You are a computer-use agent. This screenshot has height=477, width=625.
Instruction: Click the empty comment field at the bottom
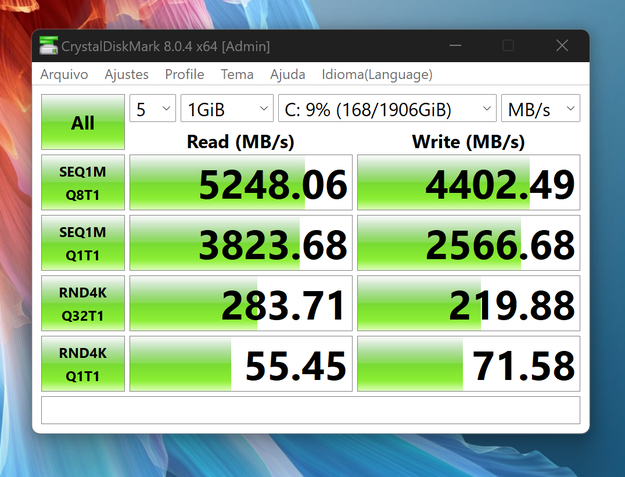311,410
